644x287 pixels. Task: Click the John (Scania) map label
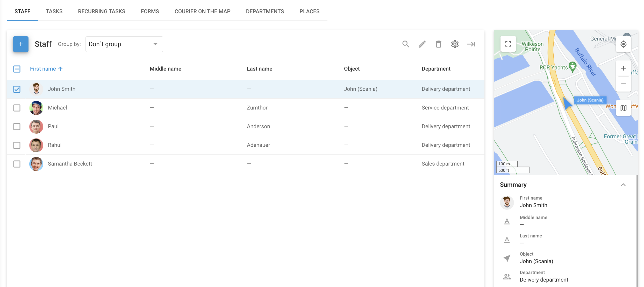(590, 100)
